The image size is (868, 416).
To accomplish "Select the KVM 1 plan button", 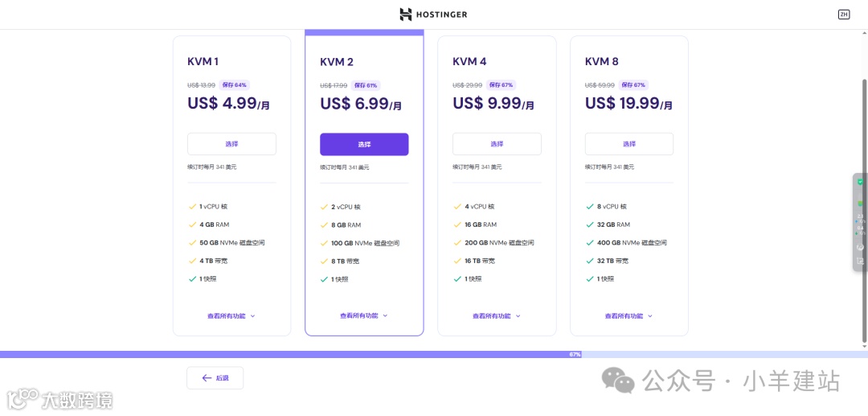I will 231,144.
